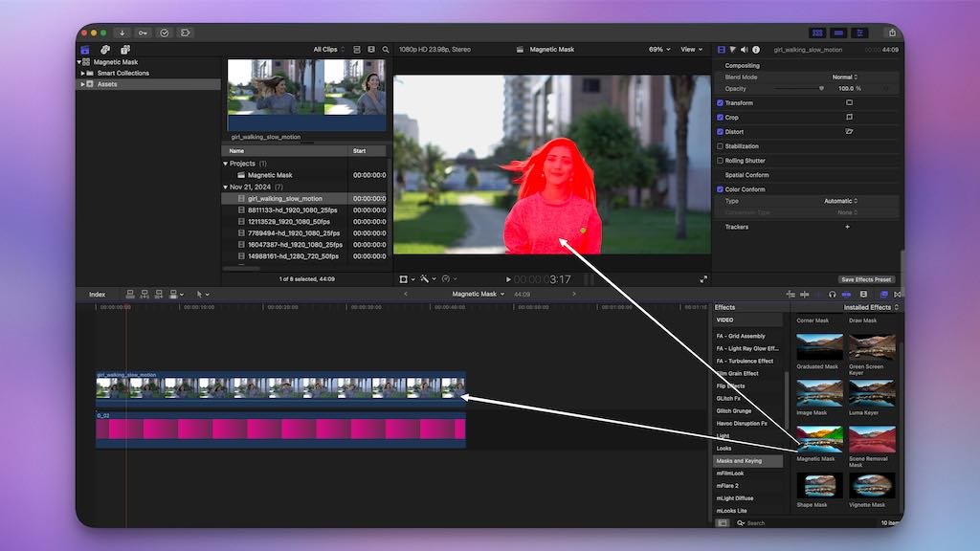Select the Magnetic Mask project row
980x551 pixels.
(x=304, y=176)
